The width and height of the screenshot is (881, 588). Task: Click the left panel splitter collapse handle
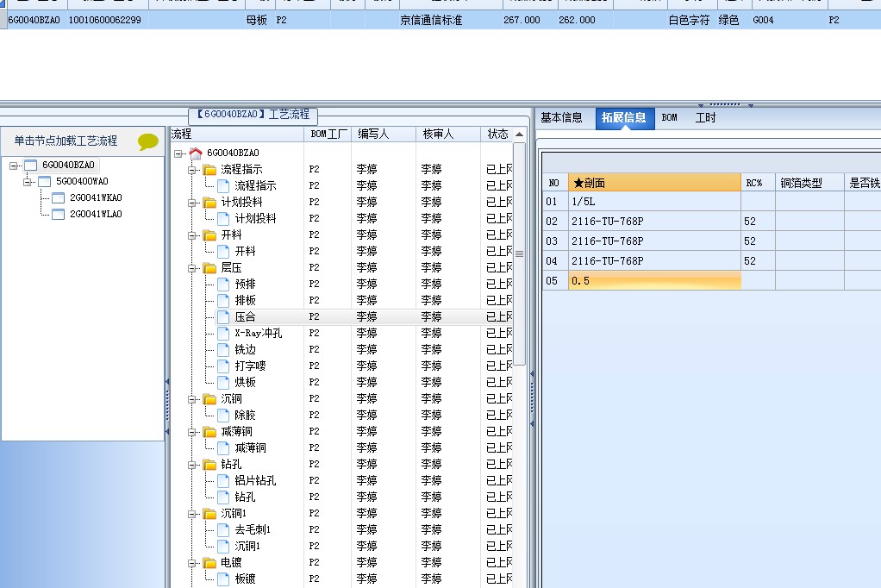click(167, 405)
